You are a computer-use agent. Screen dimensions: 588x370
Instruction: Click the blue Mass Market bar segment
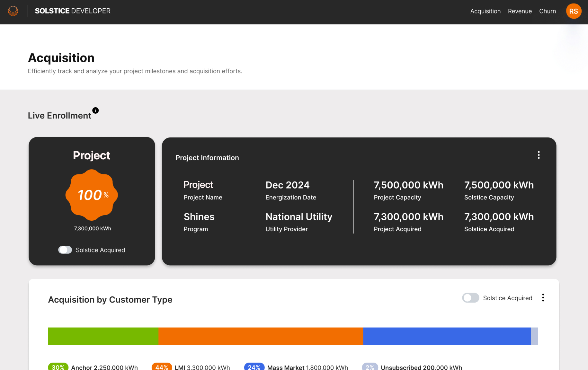[x=447, y=336]
